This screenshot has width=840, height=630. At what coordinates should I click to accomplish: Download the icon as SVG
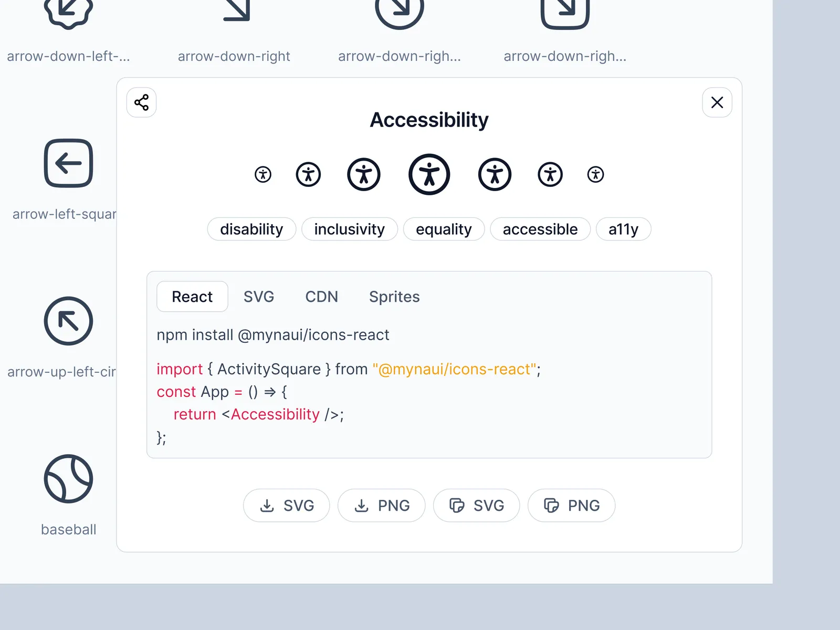pyautogui.click(x=287, y=506)
